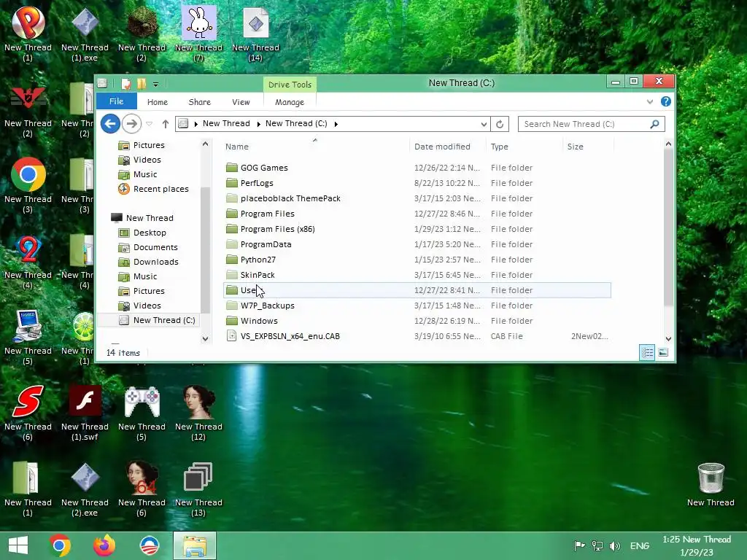
Task: Open the volume speaker tray icon
Action: click(x=614, y=545)
